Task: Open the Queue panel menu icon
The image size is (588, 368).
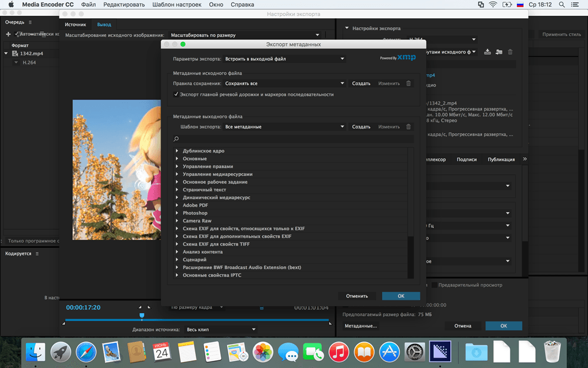Action: tap(31, 22)
